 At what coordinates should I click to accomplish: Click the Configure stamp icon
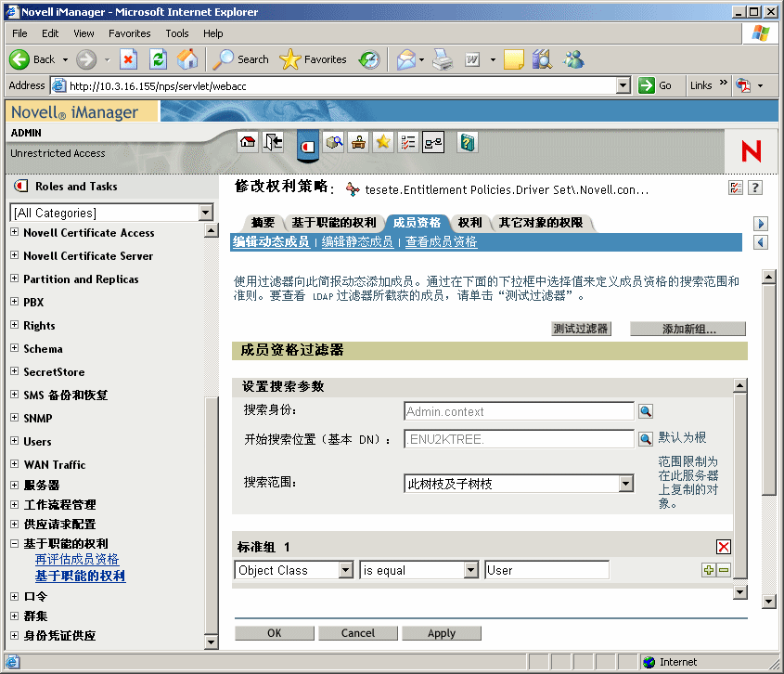[358, 142]
